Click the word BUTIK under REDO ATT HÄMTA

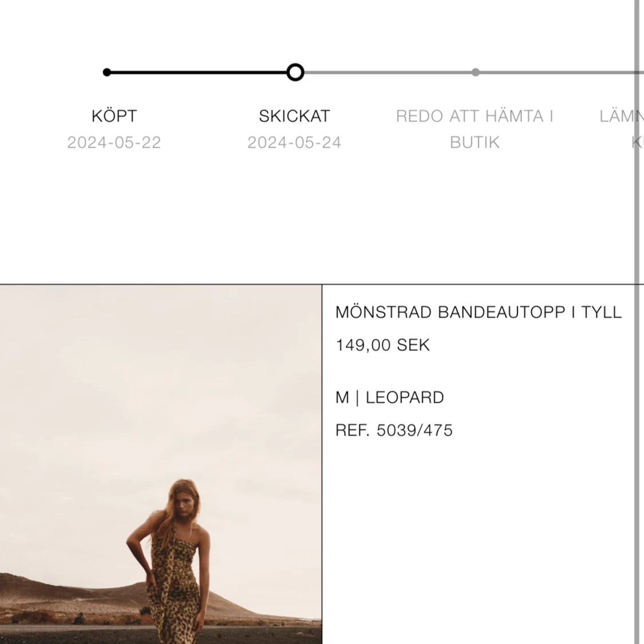pyautogui.click(x=475, y=143)
